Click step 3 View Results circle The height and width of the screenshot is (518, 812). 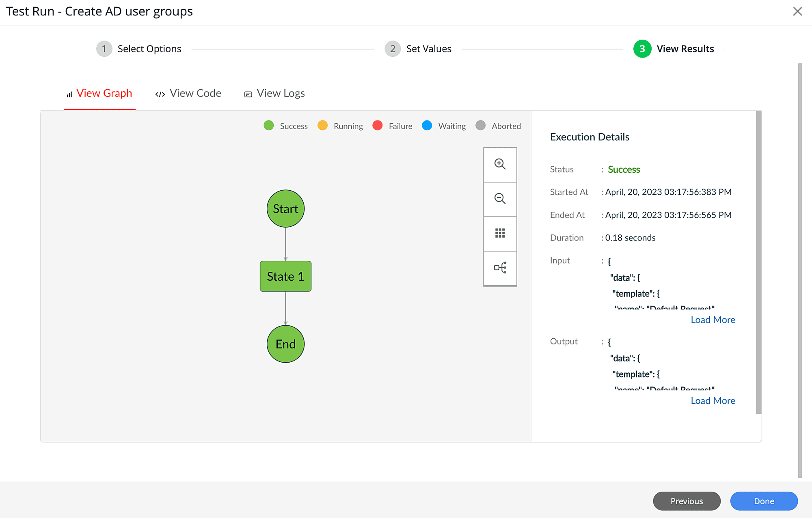click(642, 49)
